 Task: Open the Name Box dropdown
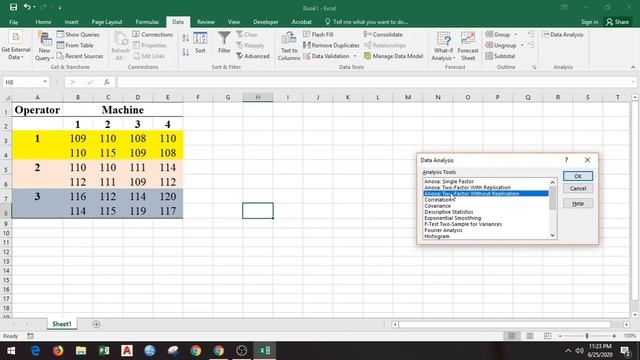(x=45, y=82)
